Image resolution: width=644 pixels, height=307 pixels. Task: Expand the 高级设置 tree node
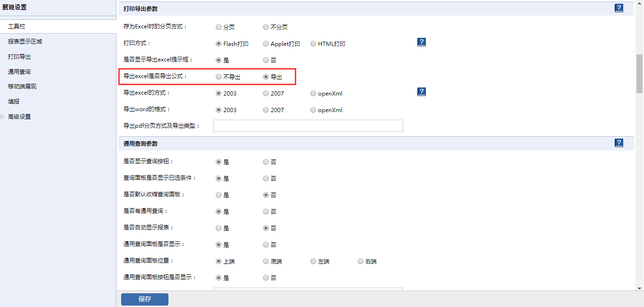(x=3, y=117)
